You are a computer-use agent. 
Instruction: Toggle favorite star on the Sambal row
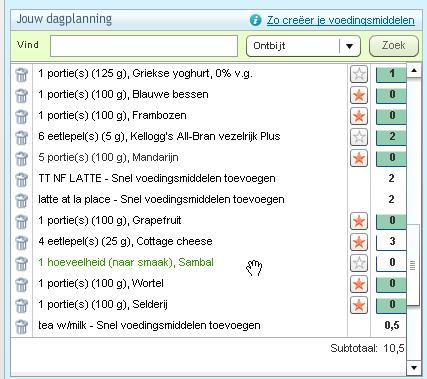coord(359,263)
